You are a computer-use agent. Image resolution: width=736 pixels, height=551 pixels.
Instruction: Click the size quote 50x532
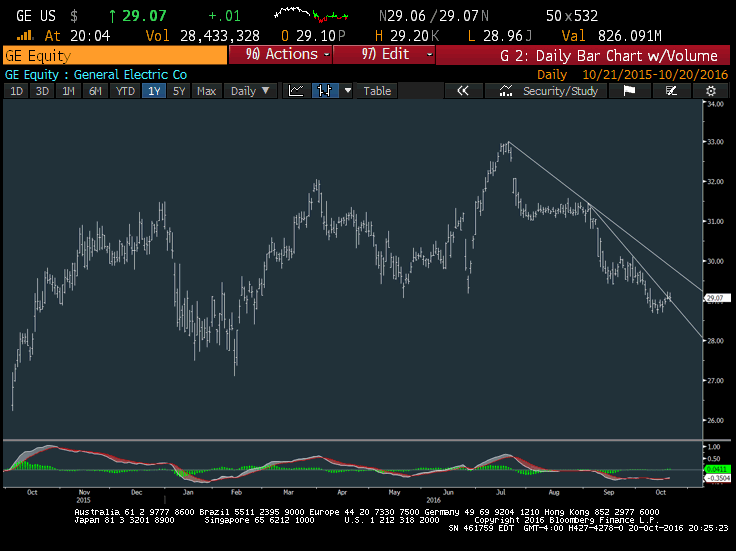(x=572, y=16)
